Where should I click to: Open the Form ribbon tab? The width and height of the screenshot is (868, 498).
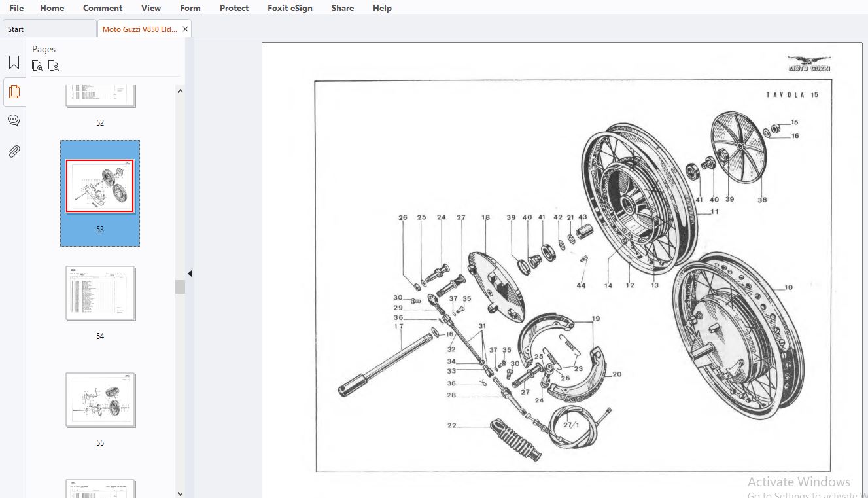[190, 8]
